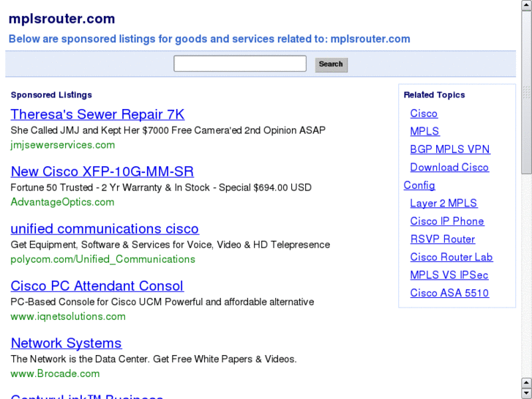This screenshot has height=399, width=532.
Task: Click the Search button
Action: [x=331, y=64]
